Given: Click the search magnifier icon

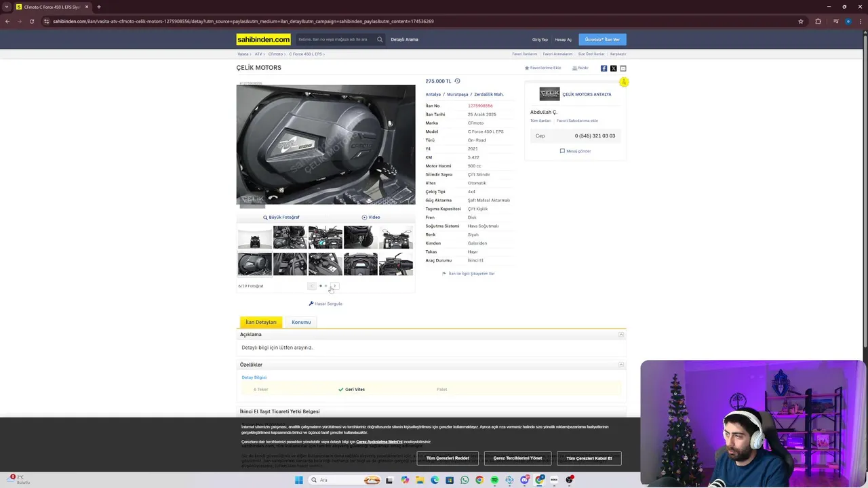Looking at the screenshot, I should click(380, 39).
